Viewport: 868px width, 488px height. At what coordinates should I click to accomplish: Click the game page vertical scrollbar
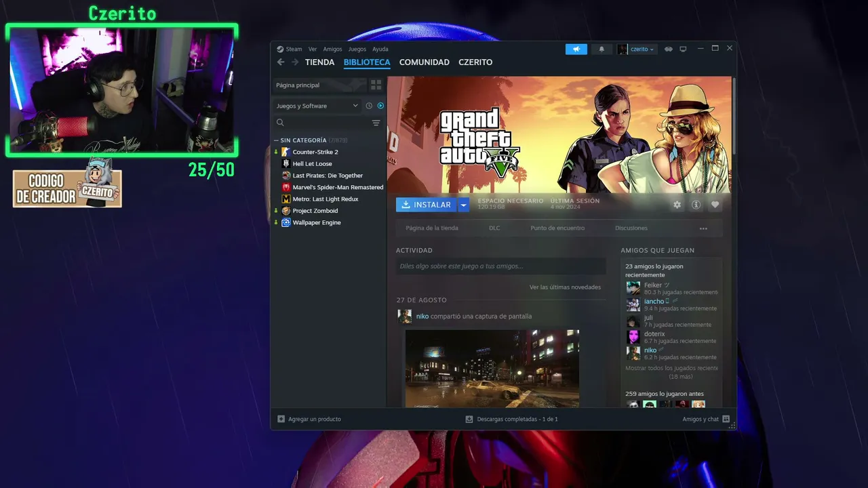734,115
